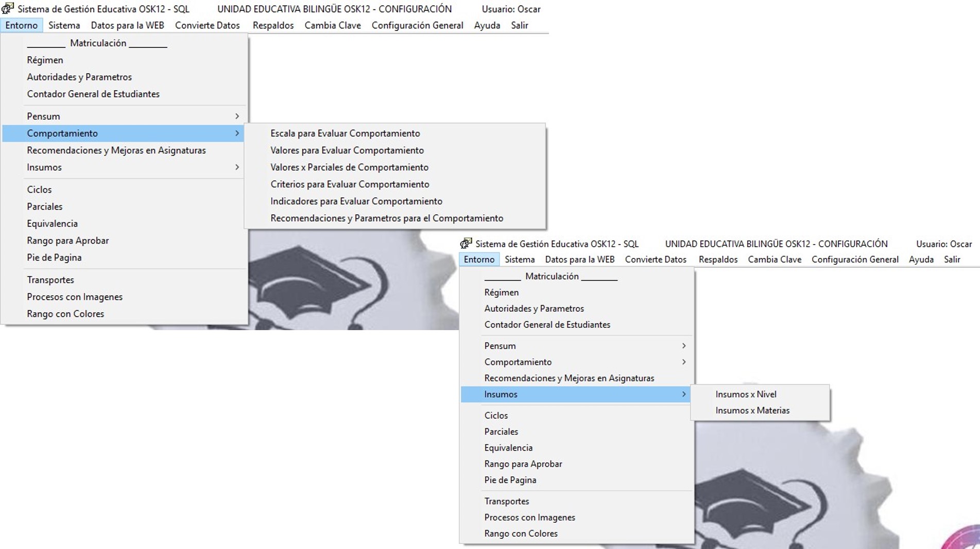The width and height of the screenshot is (980, 549).
Task: Open Rango con Colores below the Comportamiento submenu
Action: [x=65, y=314]
